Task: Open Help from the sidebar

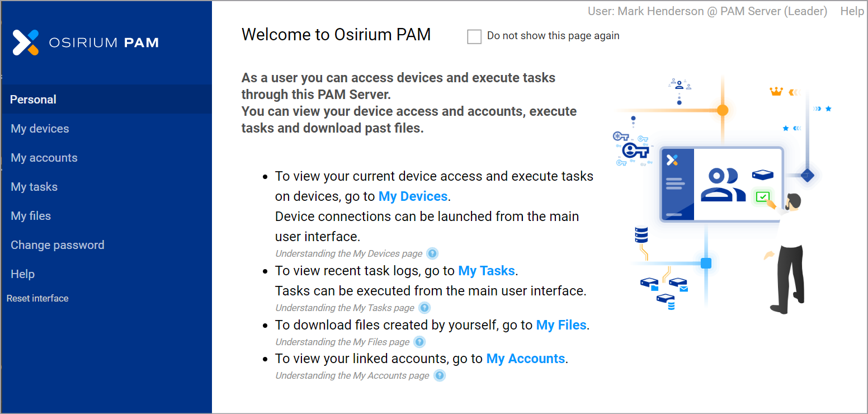Action: pos(21,274)
